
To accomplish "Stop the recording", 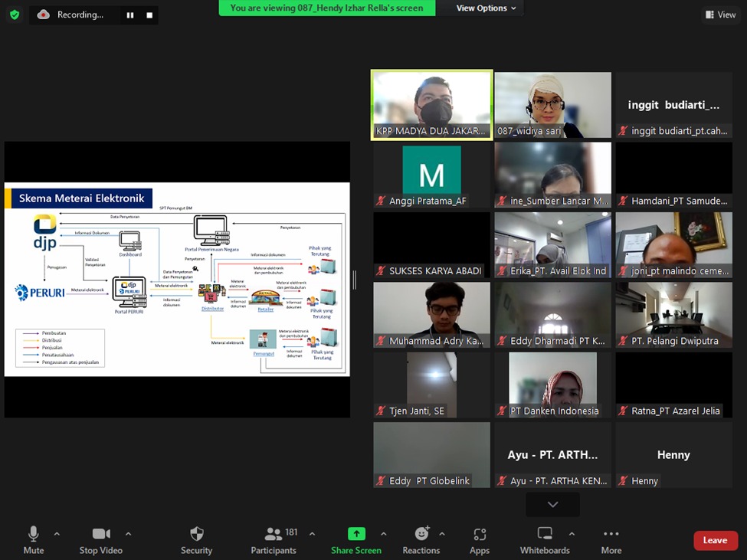I will click(149, 15).
